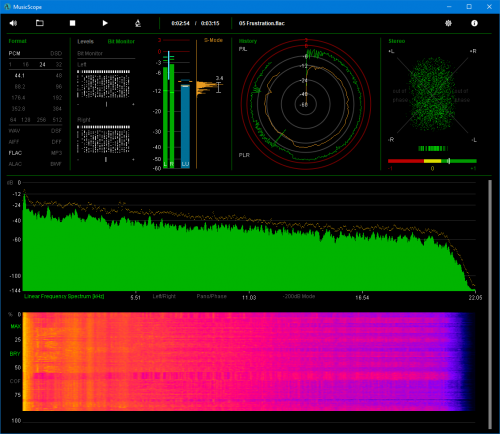This screenshot has width=500, height=434.
Task: Click the green left level meter bar
Action: (x=165, y=117)
